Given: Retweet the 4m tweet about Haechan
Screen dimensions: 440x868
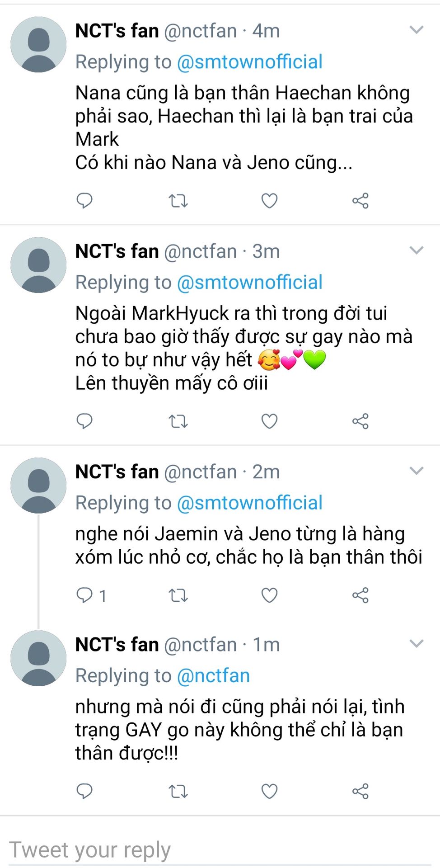Looking at the screenshot, I should pos(178,200).
